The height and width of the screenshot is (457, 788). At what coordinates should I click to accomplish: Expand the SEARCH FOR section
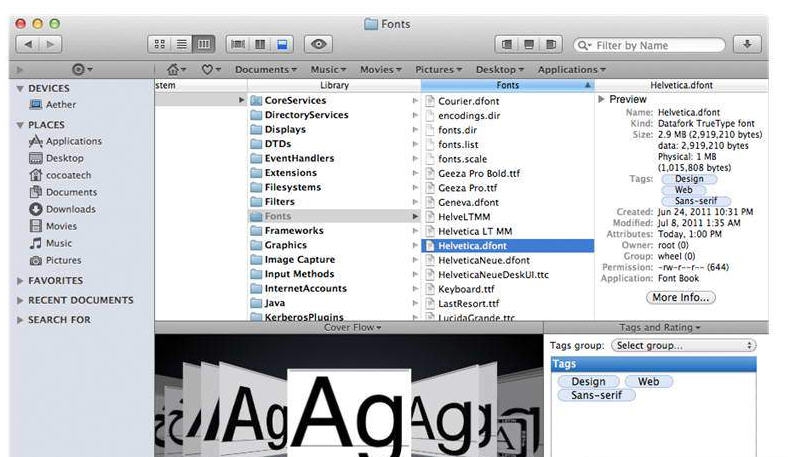(20, 320)
